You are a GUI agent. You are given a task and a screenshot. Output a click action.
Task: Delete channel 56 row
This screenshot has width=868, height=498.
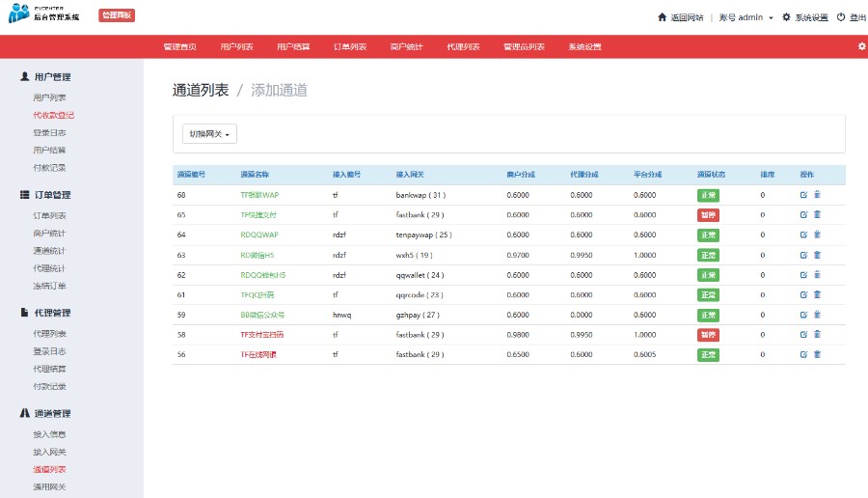[x=817, y=354]
